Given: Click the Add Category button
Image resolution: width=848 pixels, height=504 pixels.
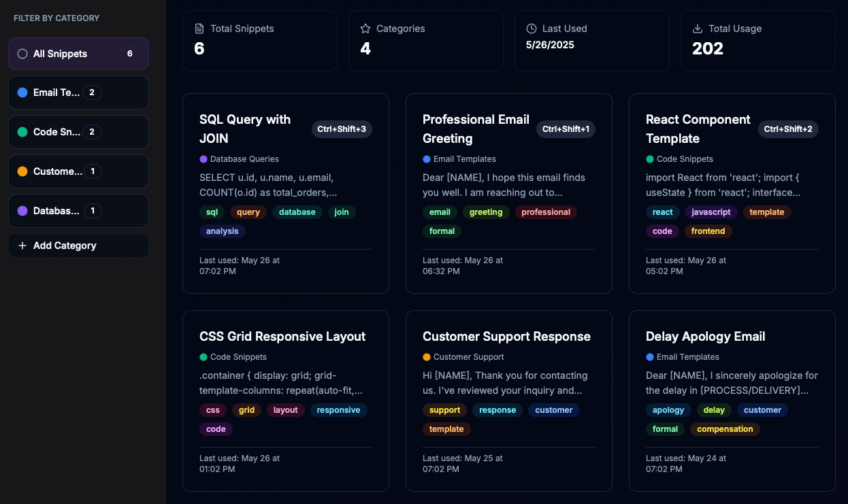Looking at the screenshot, I should pyautogui.click(x=78, y=246).
